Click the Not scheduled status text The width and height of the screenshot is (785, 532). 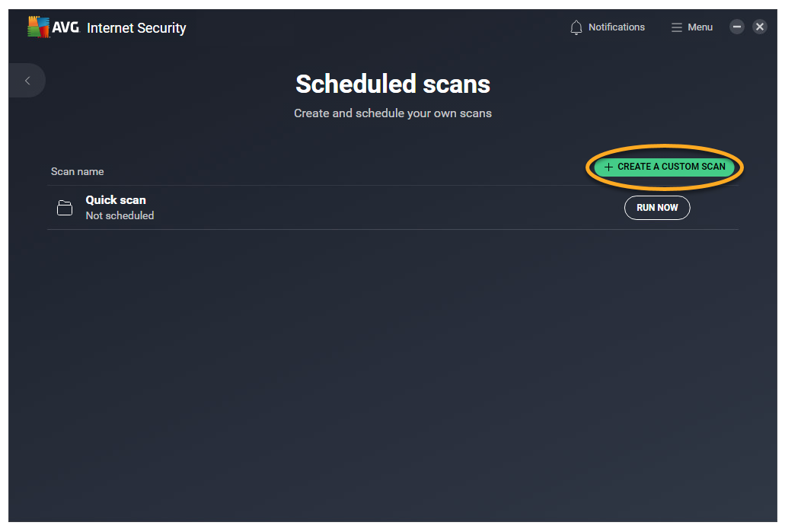pyautogui.click(x=120, y=216)
